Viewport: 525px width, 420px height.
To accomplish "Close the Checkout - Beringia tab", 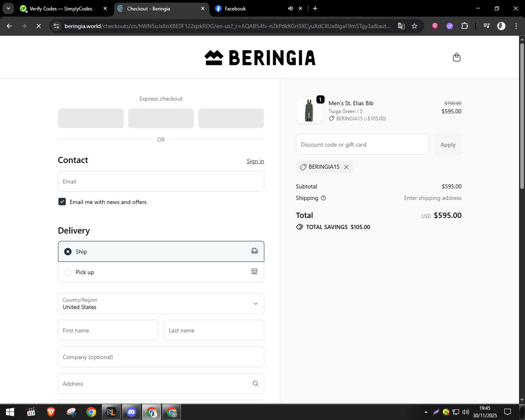I will pos(203,8).
